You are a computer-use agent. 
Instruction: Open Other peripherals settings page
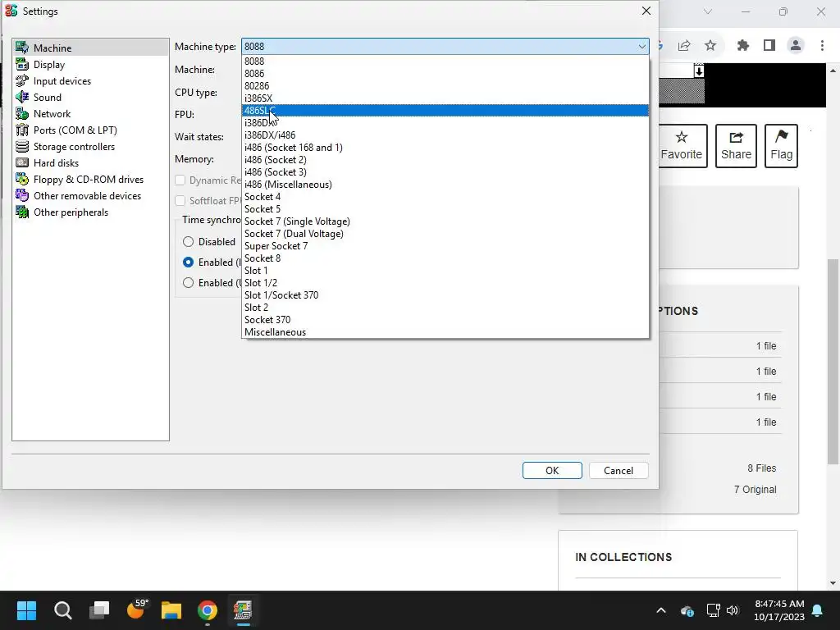click(x=90, y=212)
